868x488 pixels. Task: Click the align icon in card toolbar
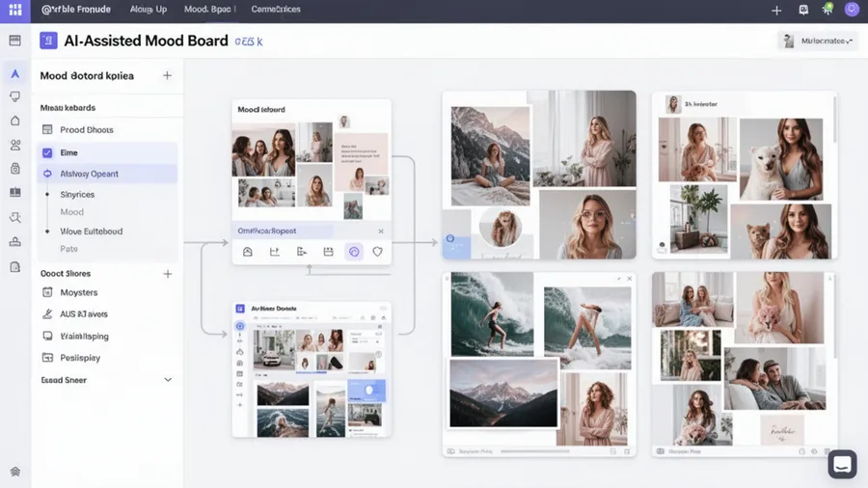coord(302,252)
